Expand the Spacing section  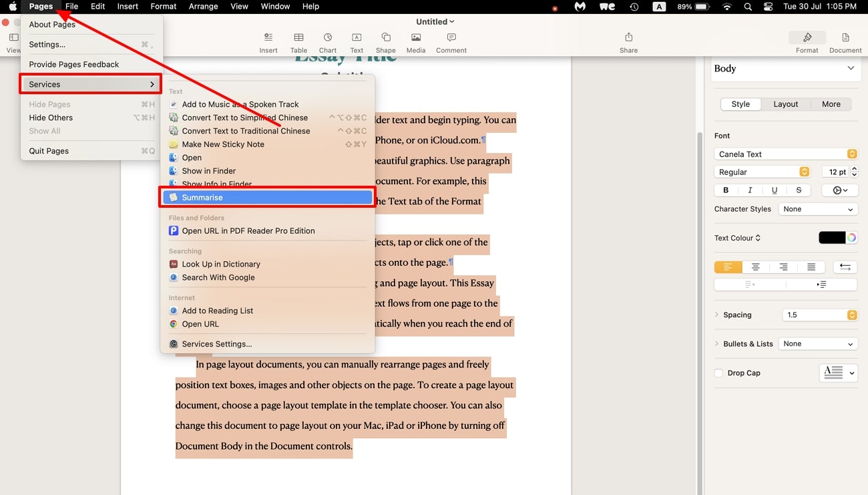717,315
